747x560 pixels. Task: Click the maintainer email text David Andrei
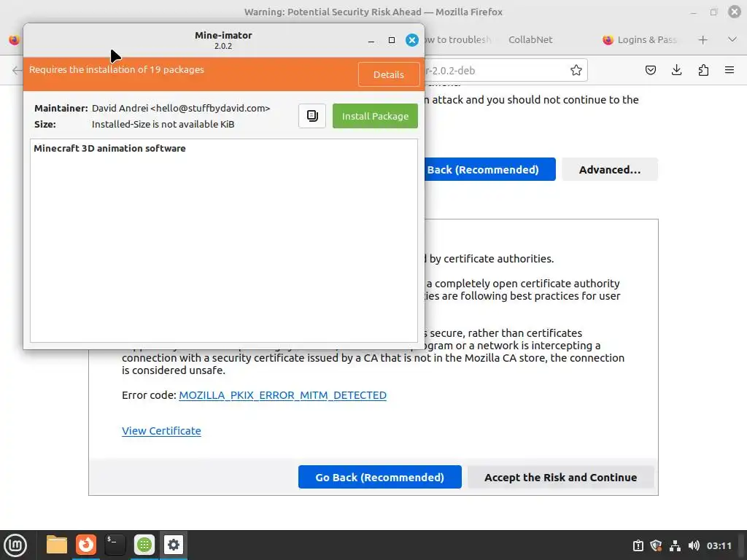pyautogui.click(x=181, y=108)
